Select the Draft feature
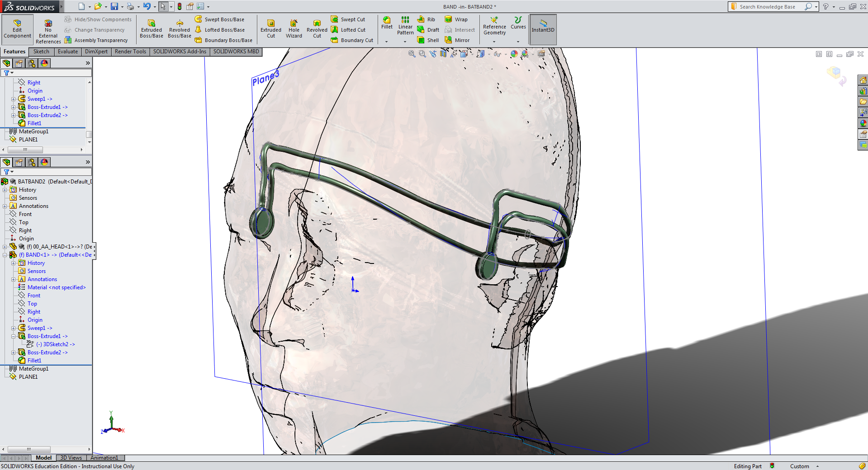Image resolution: width=868 pixels, height=470 pixels. (x=428, y=30)
